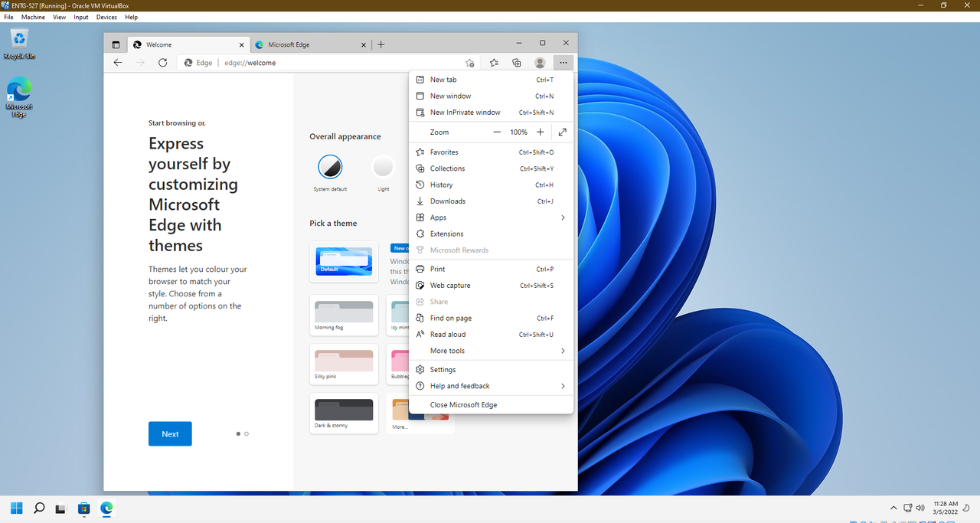This screenshot has width=980, height=523.
Task: Close the Welcome tab
Action: tap(241, 44)
